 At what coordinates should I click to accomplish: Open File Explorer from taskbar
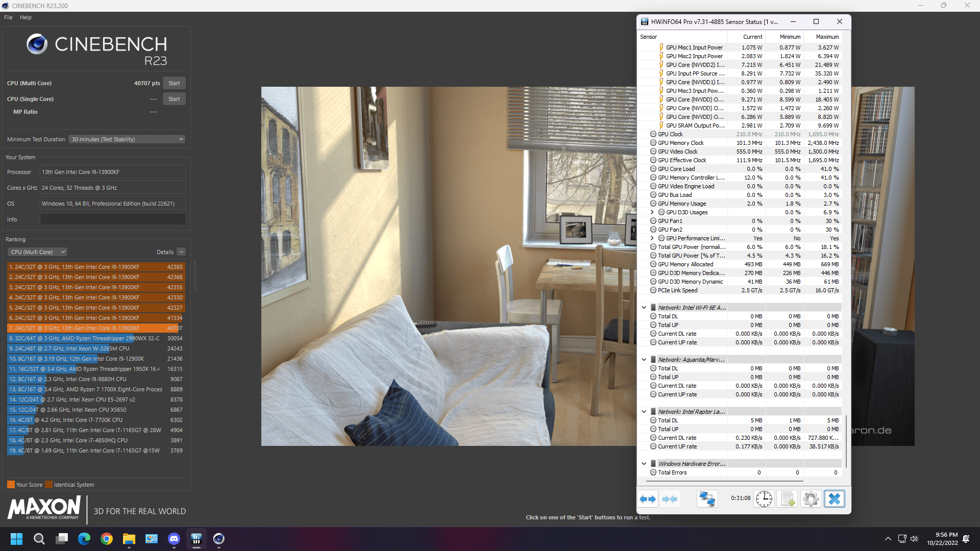[x=129, y=539]
